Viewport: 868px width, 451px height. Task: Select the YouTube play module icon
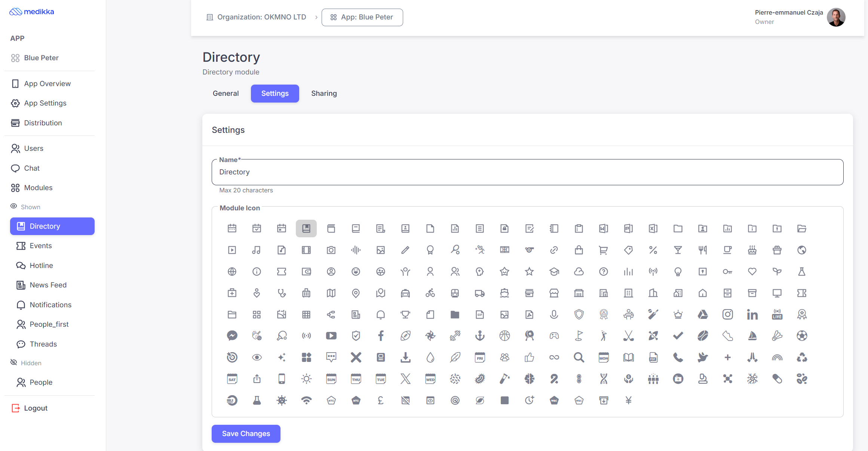click(x=331, y=336)
